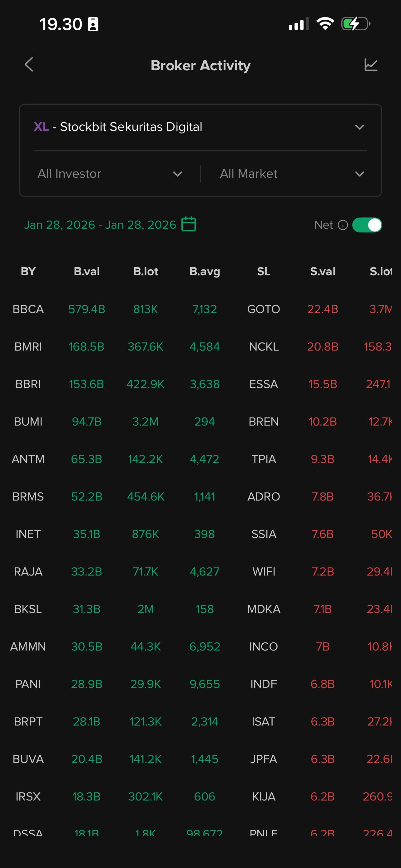Viewport: 401px width, 868px height.
Task: Tap the battery charging icon
Action: click(x=355, y=24)
